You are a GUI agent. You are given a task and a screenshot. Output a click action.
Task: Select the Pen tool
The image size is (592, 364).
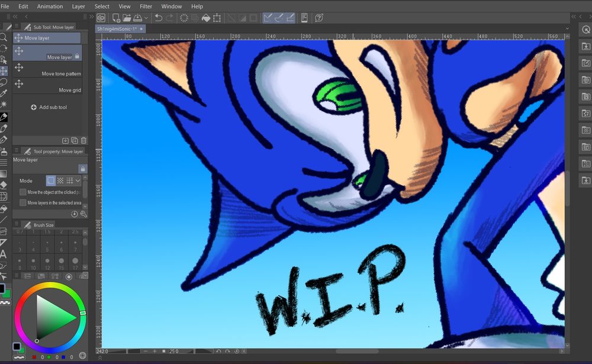click(x=3, y=117)
